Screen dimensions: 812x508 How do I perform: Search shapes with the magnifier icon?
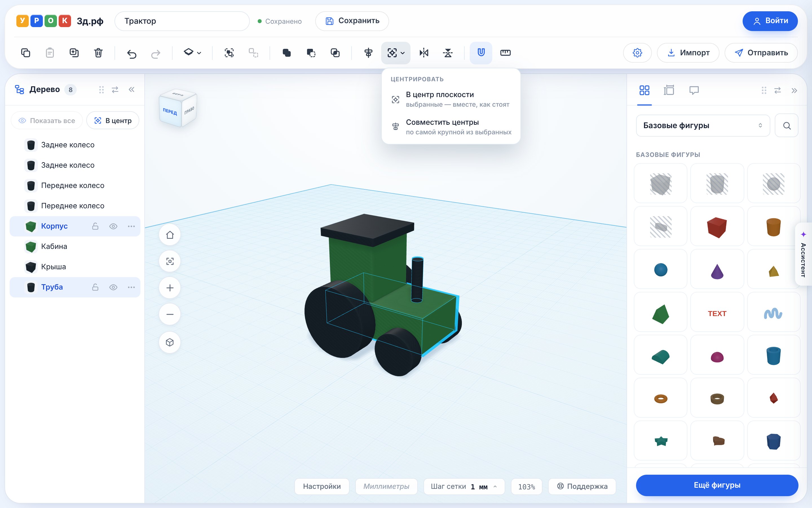coord(787,126)
